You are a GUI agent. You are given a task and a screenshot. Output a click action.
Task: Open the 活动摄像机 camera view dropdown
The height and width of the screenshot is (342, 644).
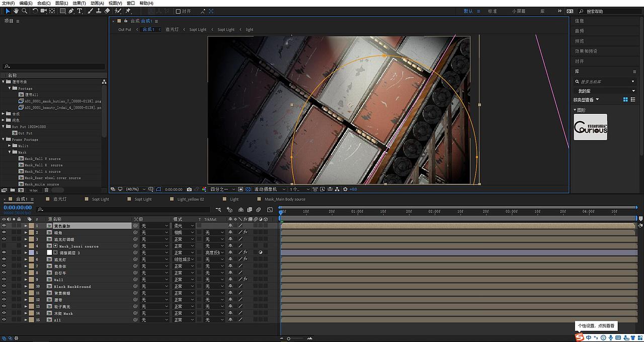coord(268,189)
